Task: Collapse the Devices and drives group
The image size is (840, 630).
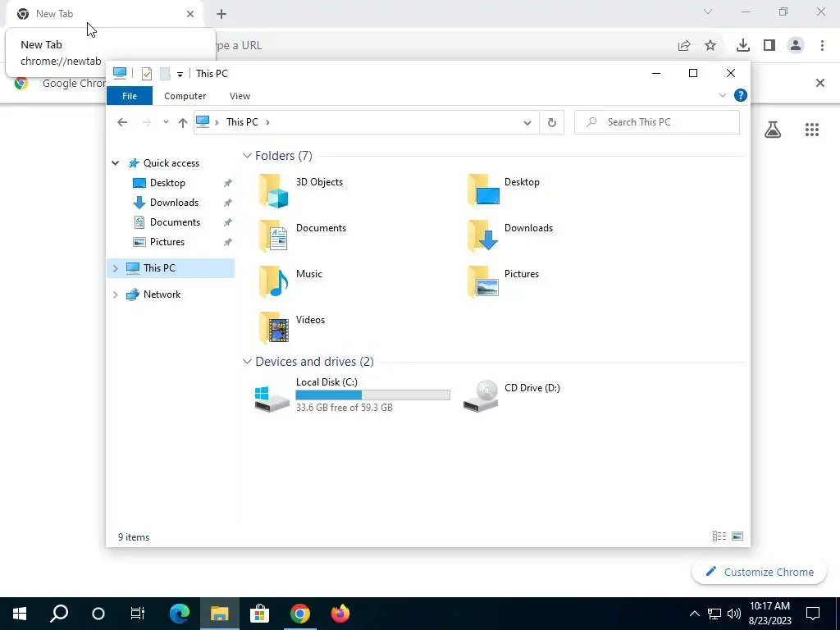Action: pyautogui.click(x=247, y=362)
